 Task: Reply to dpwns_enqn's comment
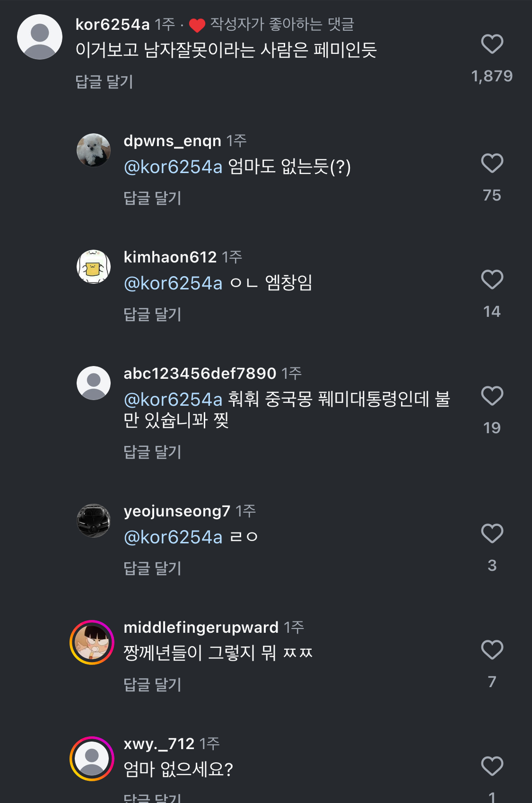pyautogui.click(x=152, y=198)
